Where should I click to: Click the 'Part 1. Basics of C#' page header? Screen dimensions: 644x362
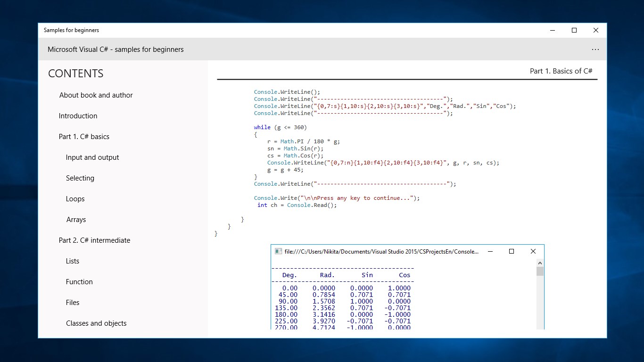[x=561, y=71]
